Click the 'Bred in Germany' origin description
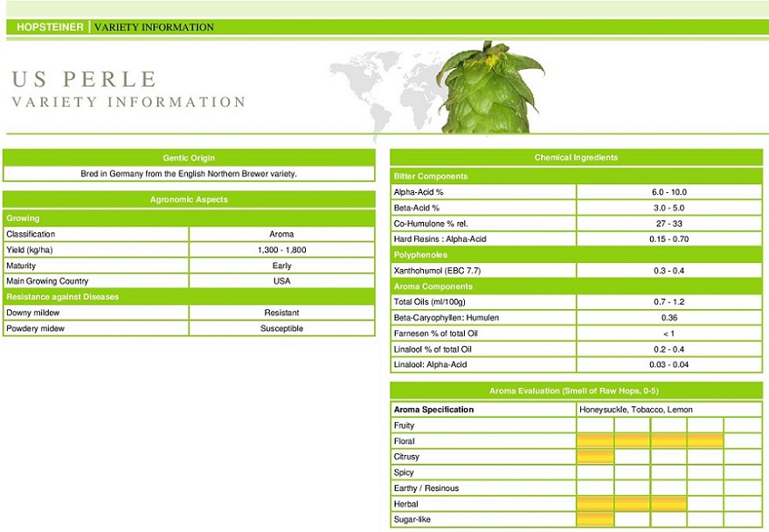769x532 pixels. click(189, 174)
